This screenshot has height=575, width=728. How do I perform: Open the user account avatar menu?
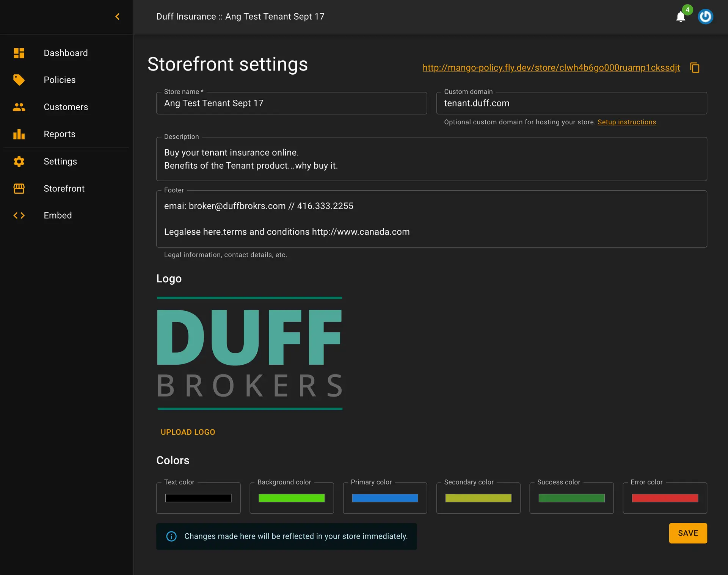coord(705,17)
